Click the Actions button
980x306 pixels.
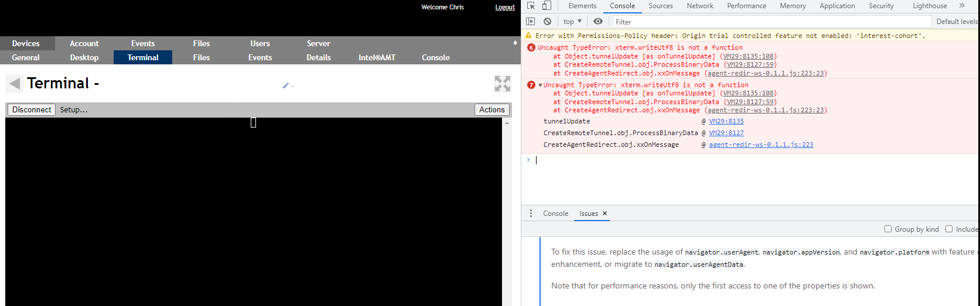(492, 109)
